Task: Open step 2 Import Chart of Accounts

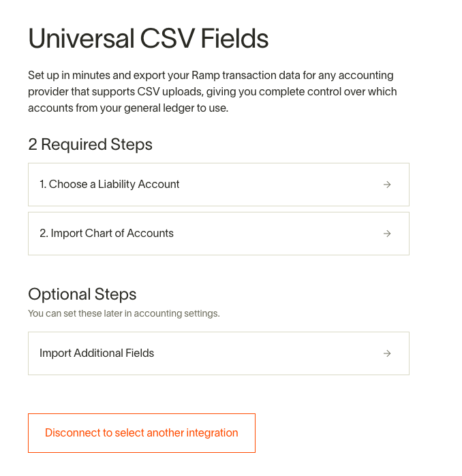Action: coord(219,234)
